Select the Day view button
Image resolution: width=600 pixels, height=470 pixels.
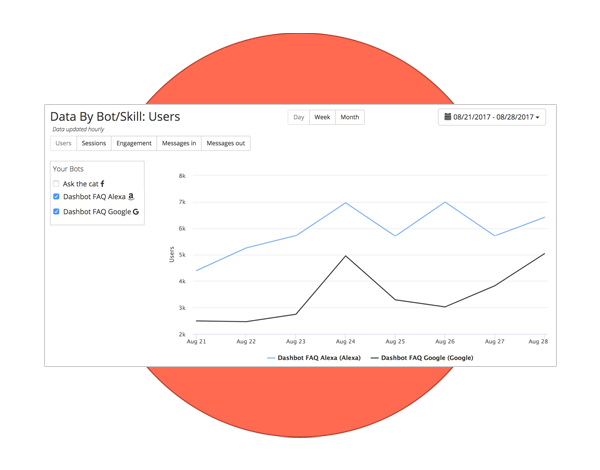point(298,117)
